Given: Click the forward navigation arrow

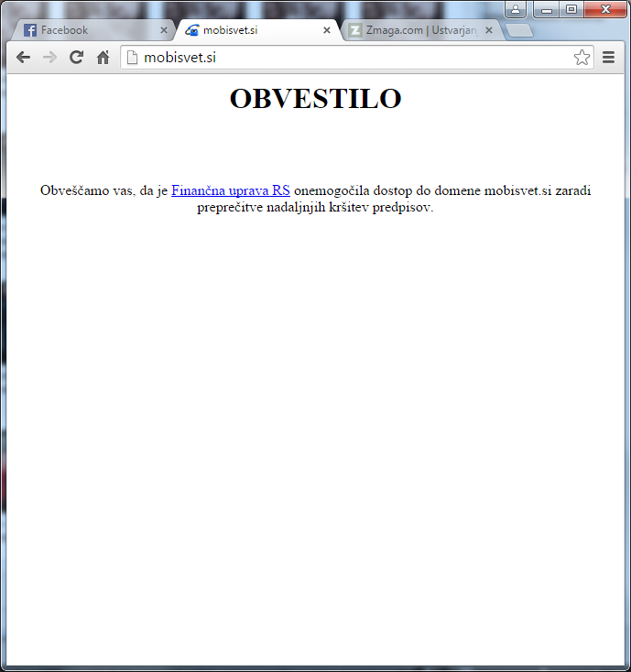Looking at the screenshot, I should pyautogui.click(x=49, y=58).
